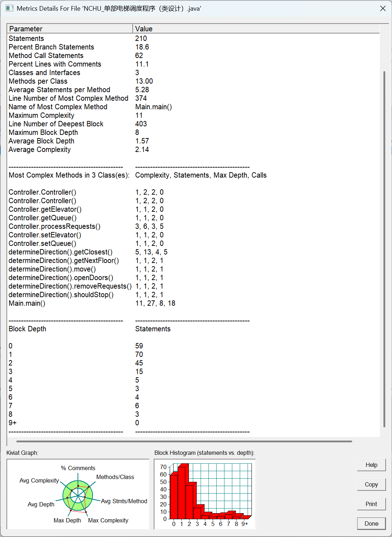The height and width of the screenshot is (537, 392).
Task: Select Line Number of Most Complex Method
Action: 193,98
